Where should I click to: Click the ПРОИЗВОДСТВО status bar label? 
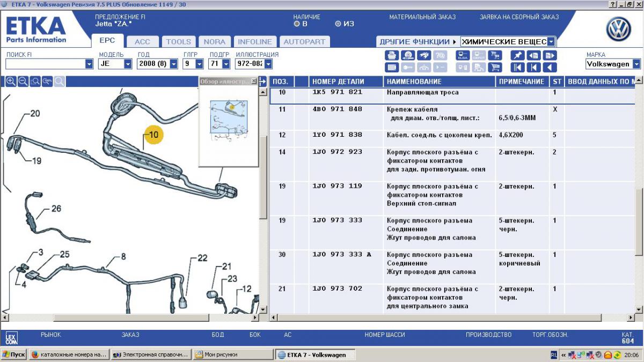point(488,335)
